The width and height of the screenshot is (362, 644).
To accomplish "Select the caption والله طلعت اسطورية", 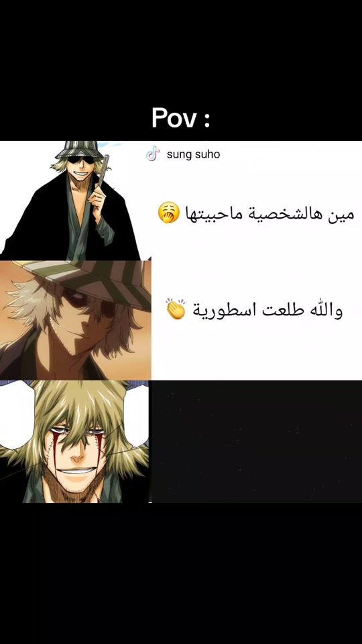I will (267, 311).
